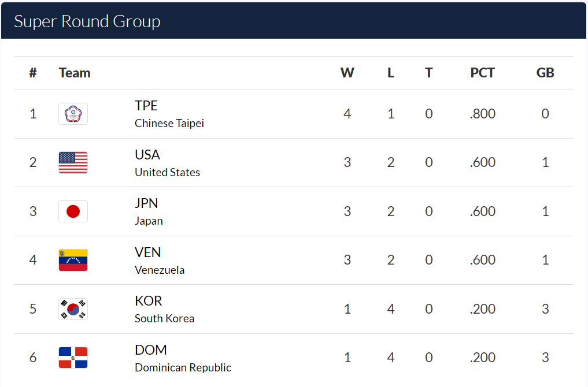Viewport: 588px width, 387px height.
Task: Click the GB column header
Action: click(545, 73)
